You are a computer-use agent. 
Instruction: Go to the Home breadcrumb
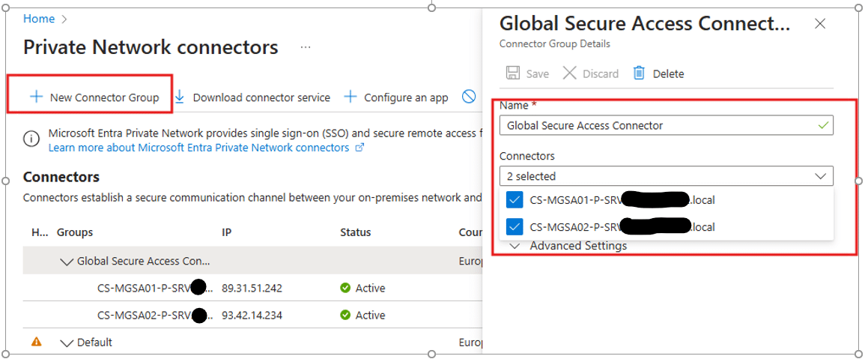[x=39, y=19]
